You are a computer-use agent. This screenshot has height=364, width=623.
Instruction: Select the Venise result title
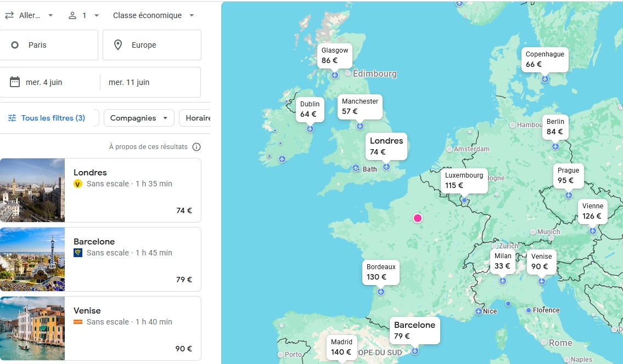click(87, 310)
